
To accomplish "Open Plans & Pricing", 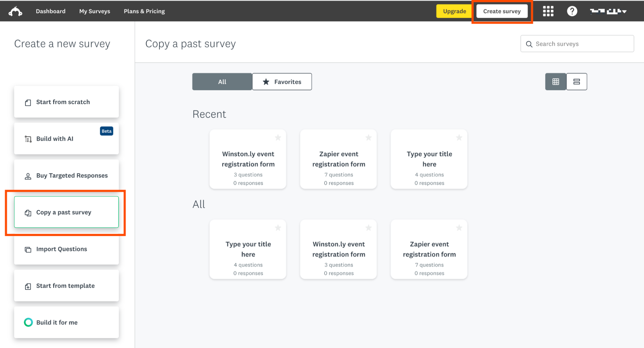I will point(144,11).
